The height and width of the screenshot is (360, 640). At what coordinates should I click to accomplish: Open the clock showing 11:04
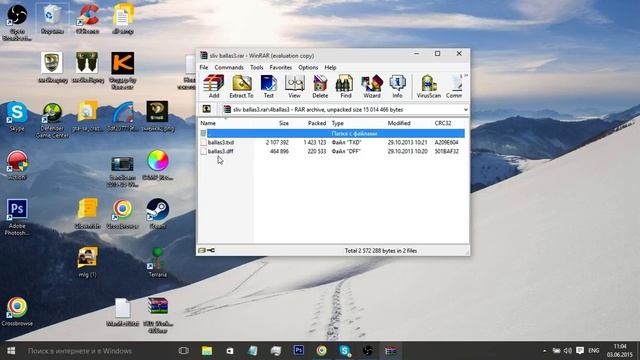(619, 351)
